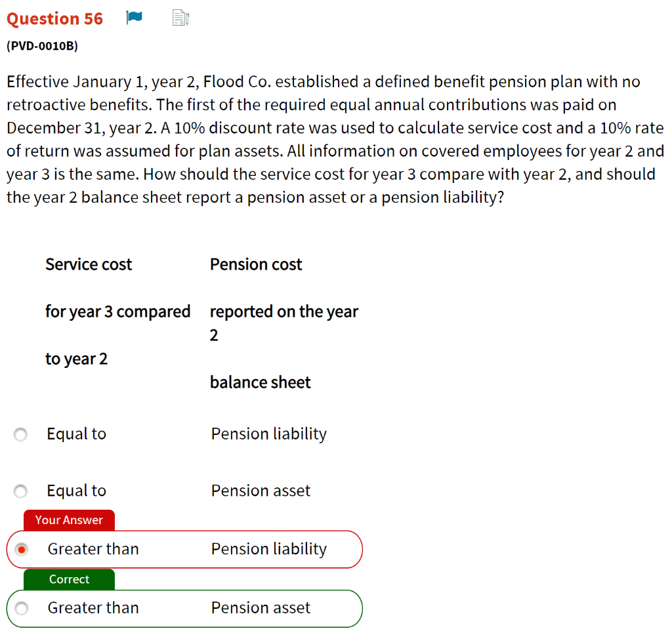Click the flag icon beside the question title
672x633 pixels.
click(x=133, y=17)
